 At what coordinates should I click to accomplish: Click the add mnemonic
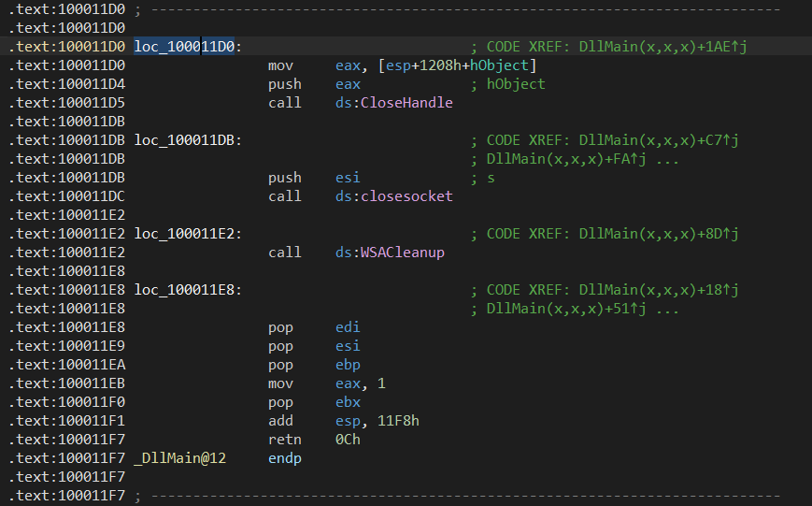click(280, 421)
